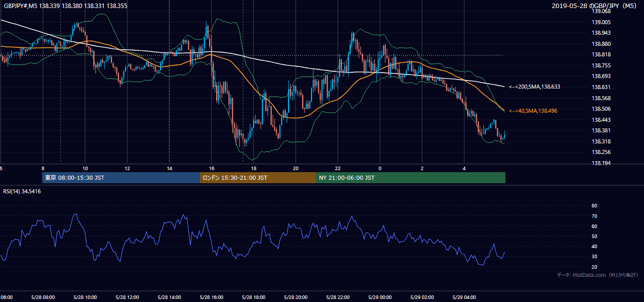644x302 pixels.
Task: Click hour 12 on price chart time axis
Action: pos(127,168)
